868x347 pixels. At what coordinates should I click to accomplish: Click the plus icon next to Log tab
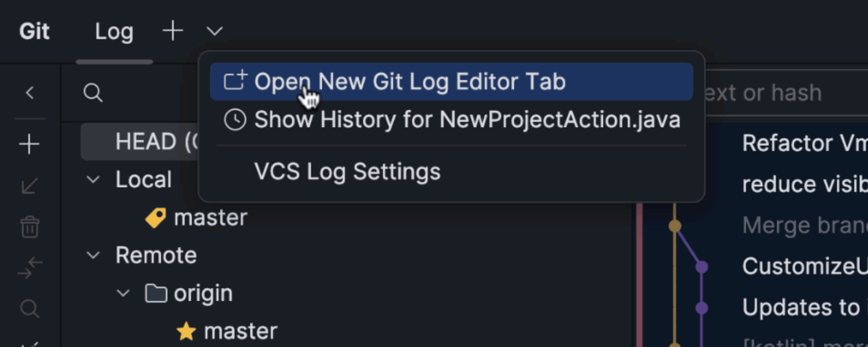pos(172,31)
